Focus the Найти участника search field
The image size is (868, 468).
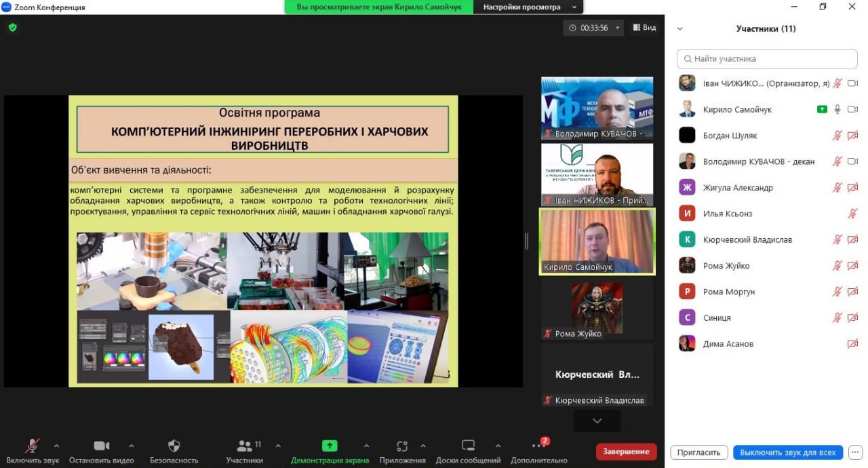[x=767, y=59]
